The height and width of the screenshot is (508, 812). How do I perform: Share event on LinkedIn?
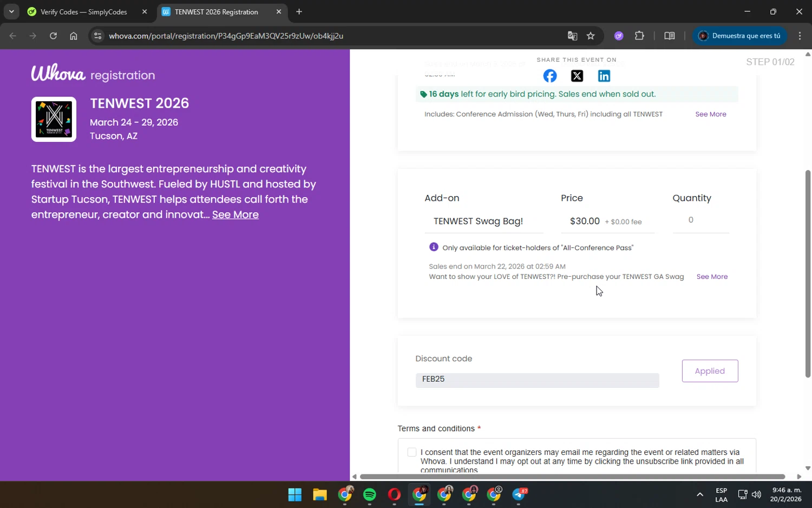point(604,76)
